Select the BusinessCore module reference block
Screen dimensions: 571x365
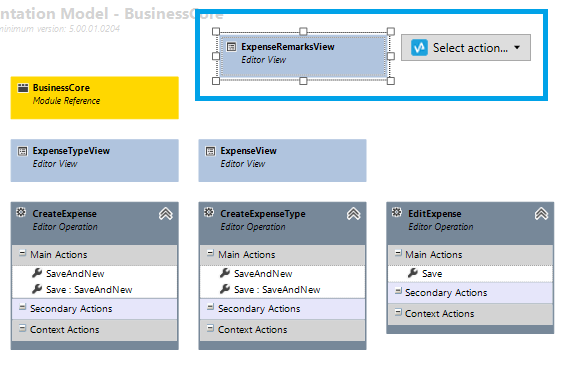(95, 98)
